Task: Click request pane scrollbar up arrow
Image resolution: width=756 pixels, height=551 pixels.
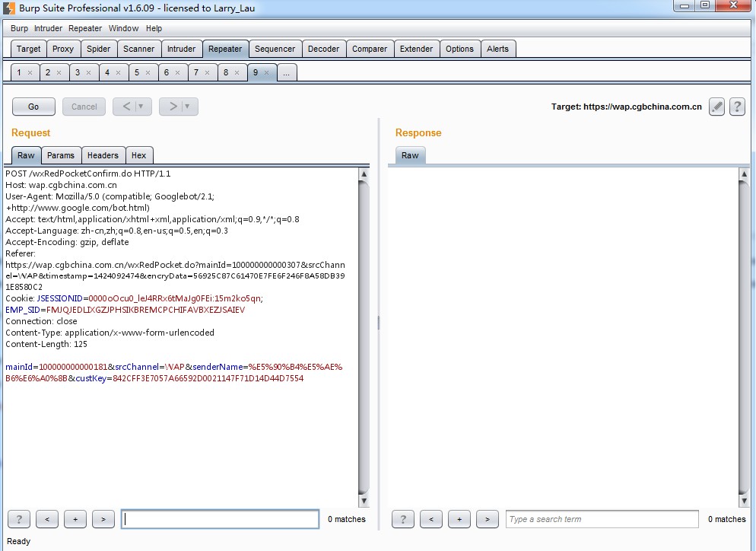Action: tap(364, 174)
